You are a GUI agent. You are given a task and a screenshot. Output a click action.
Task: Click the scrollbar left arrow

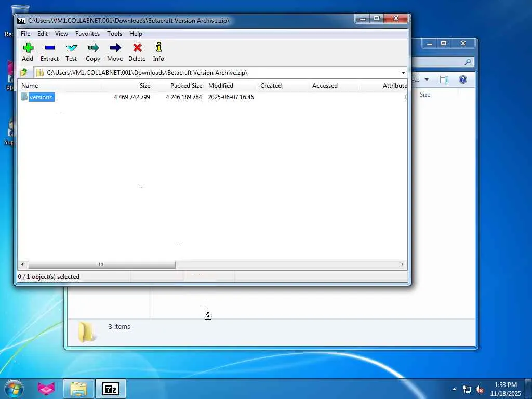(22, 264)
